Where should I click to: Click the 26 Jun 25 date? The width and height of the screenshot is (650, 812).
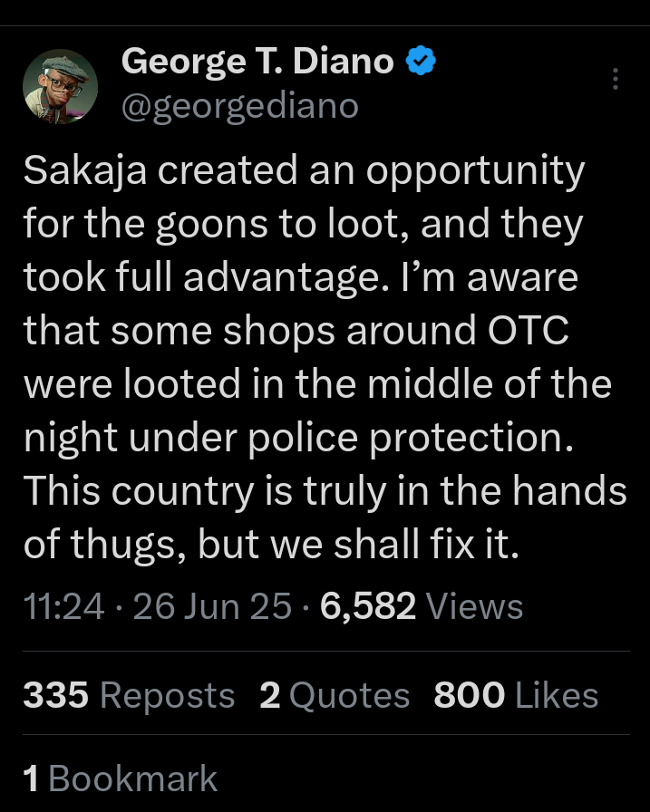tap(212, 606)
